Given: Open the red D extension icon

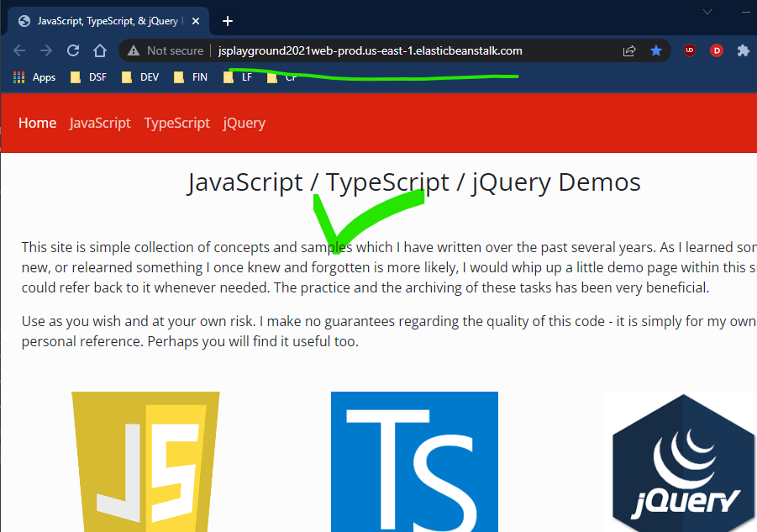Looking at the screenshot, I should pos(717,50).
